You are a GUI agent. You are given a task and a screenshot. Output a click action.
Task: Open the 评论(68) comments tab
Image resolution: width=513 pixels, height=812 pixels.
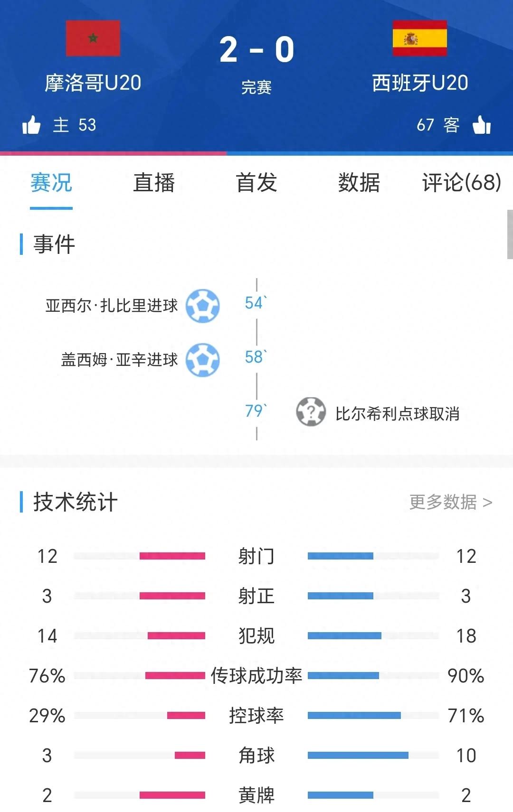[x=461, y=183]
